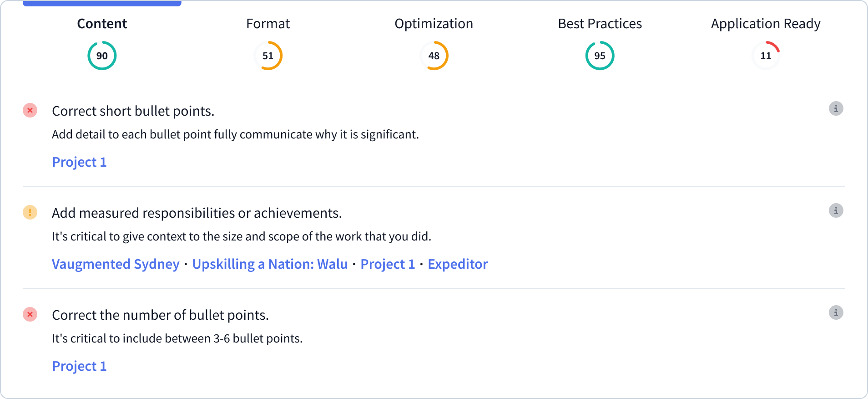Open Project 1 link under number of bullet points

[x=79, y=366]
